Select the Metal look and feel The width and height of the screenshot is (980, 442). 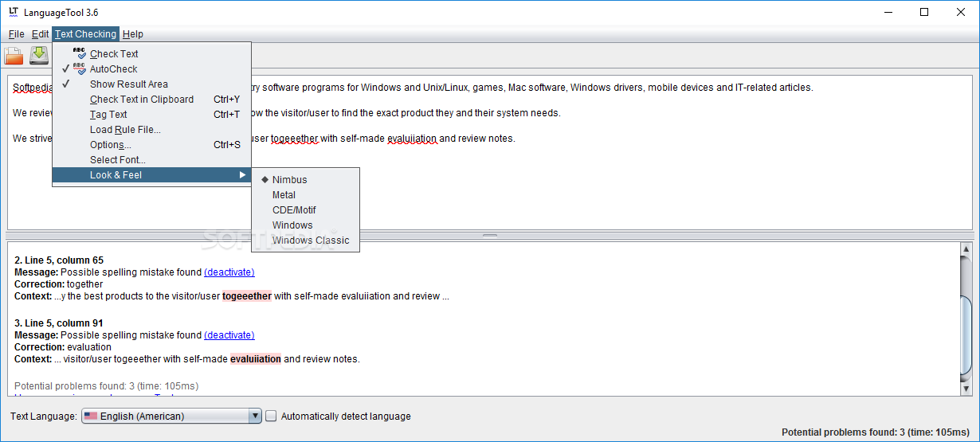[x=305, y=195]
